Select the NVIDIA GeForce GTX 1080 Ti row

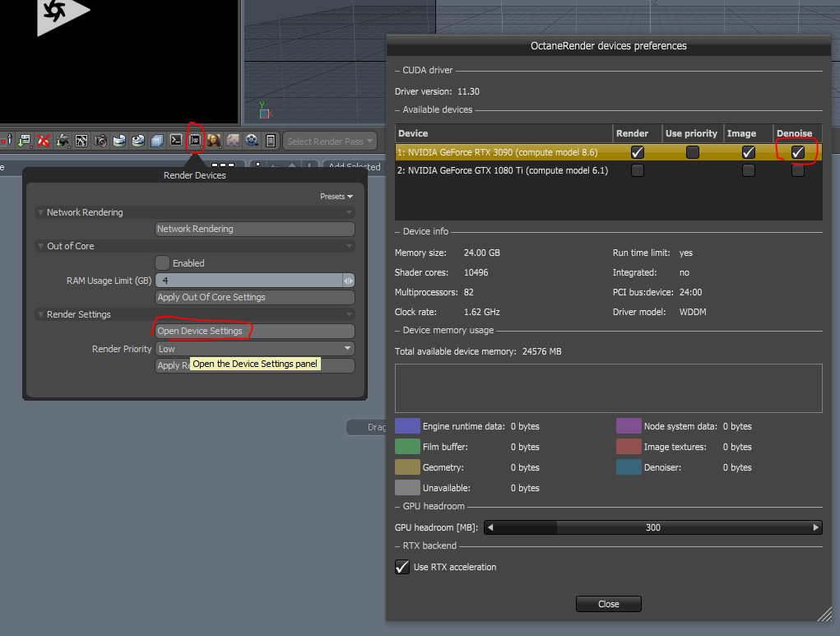(x=609, y=170)
